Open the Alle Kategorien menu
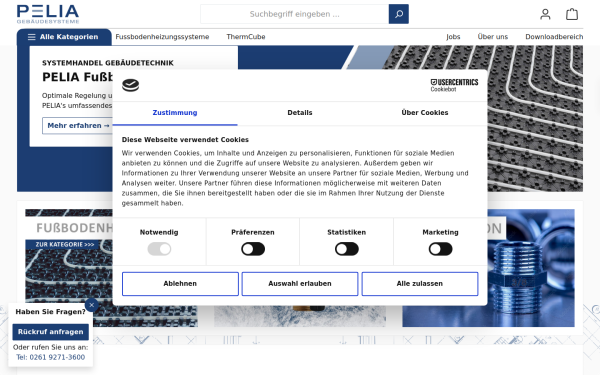Viewport: 600px width, 375px height. (64, 37)
